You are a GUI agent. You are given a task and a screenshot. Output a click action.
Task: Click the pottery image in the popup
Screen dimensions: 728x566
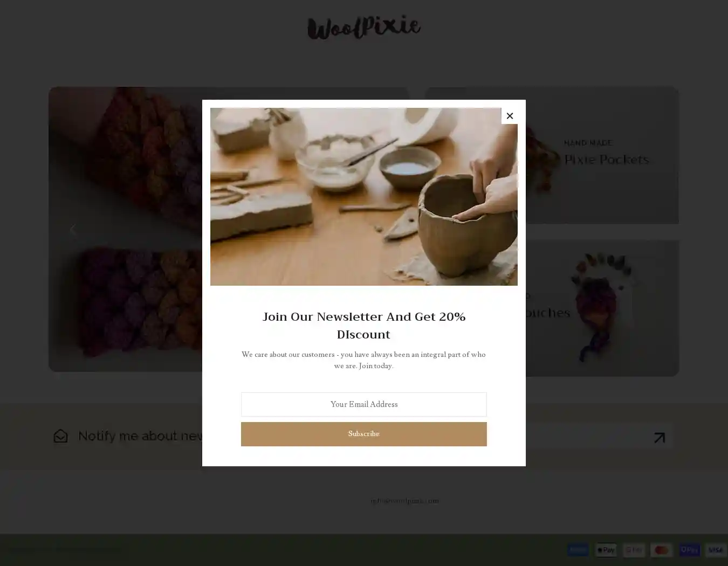[x=363, y=196]
